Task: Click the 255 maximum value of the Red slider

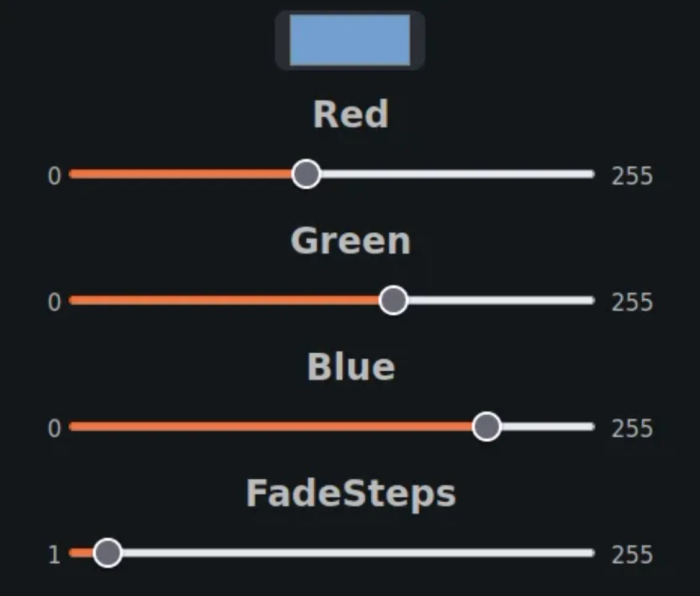Action: tap(632, 177)
